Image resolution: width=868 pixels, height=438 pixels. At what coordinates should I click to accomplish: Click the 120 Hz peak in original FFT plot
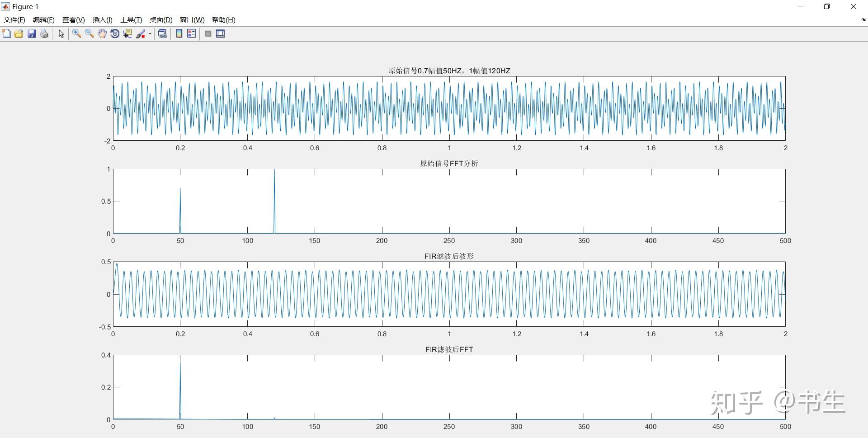pos(274,201)
